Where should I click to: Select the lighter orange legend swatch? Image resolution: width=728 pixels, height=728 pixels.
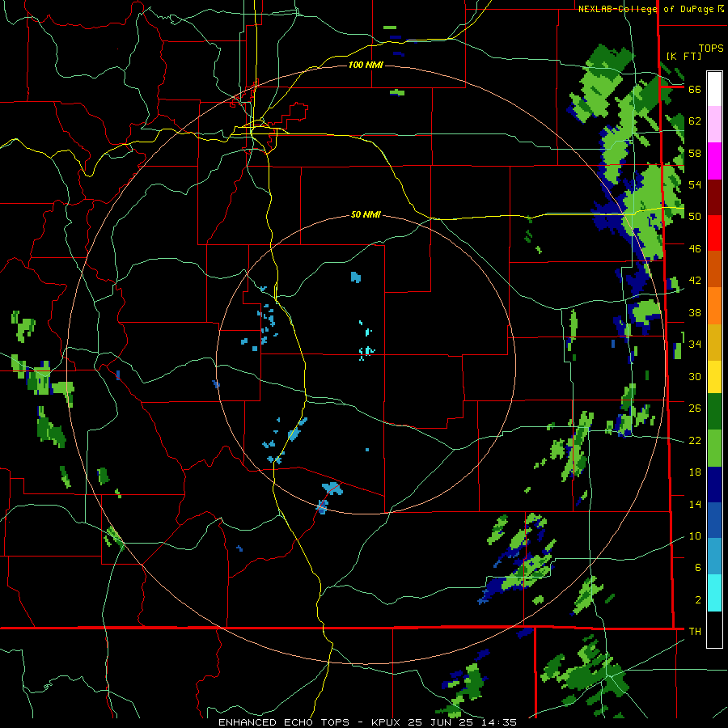tap(714, 306)
